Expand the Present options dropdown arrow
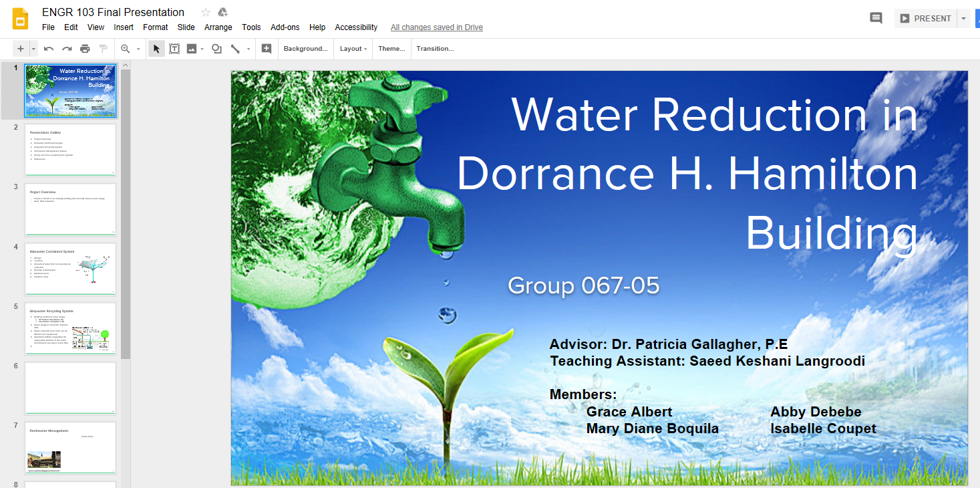 tap(963, 19)
